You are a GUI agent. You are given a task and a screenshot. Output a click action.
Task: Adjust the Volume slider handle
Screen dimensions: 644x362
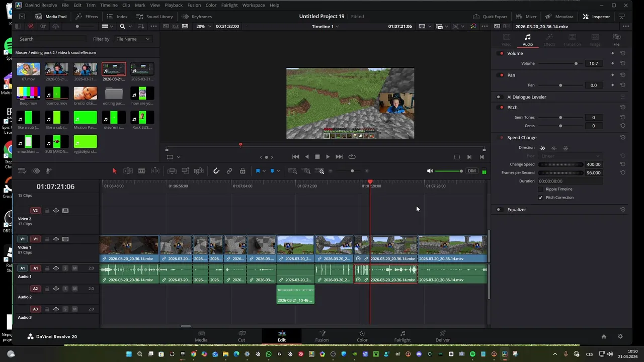(576, 63)
